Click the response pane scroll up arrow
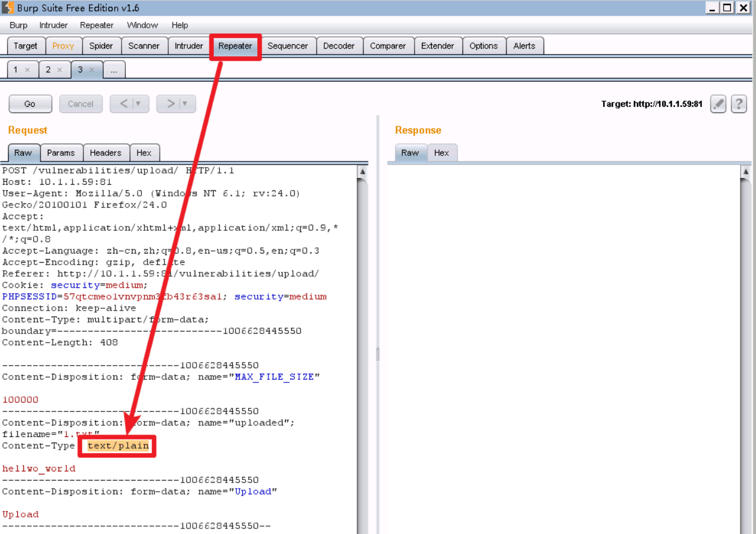756x534 pixels. (746, 172)
